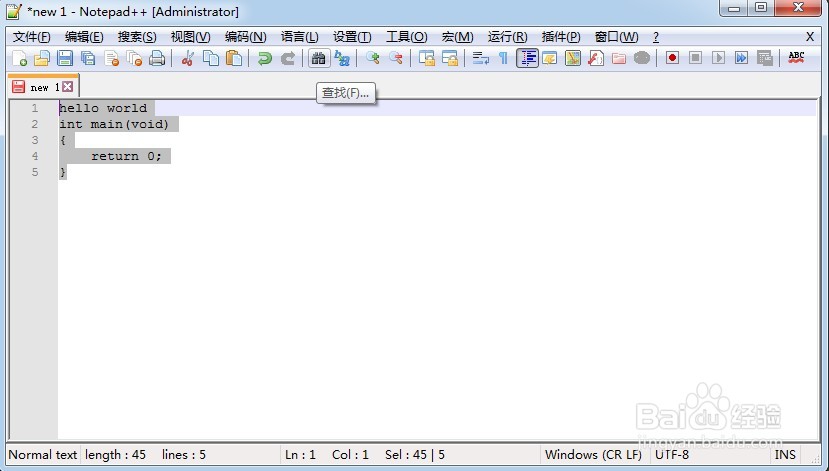Image resolution: width=829 pixels, height=471 pixels.
Task: Open the Function List panel icon
Action: tap(596, 58)
